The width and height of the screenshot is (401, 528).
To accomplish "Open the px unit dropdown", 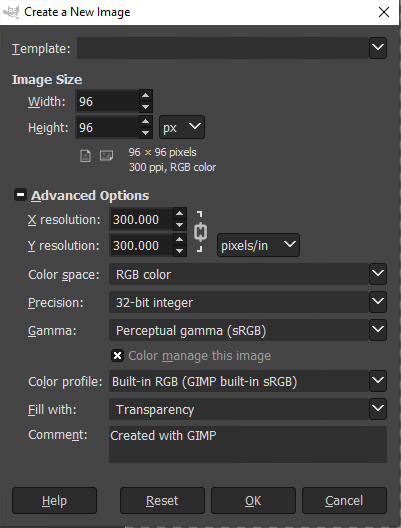I will pyautogui.click(x=182, y=127).
